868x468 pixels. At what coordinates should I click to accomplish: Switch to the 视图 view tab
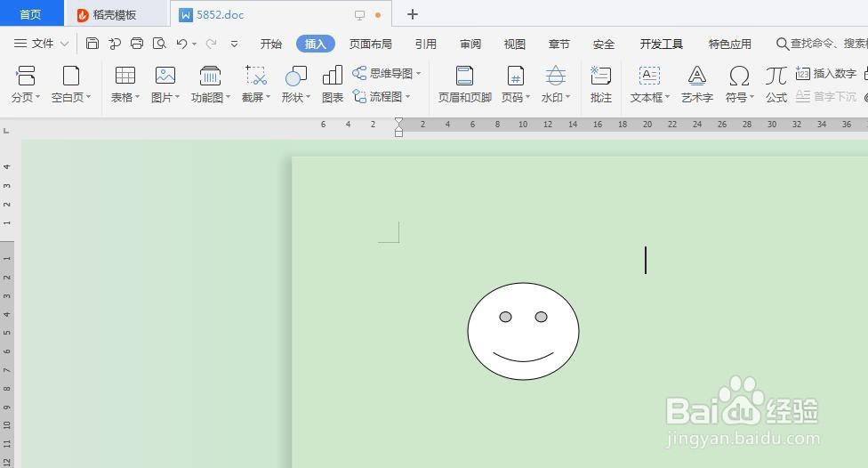(x=514, y=44)
